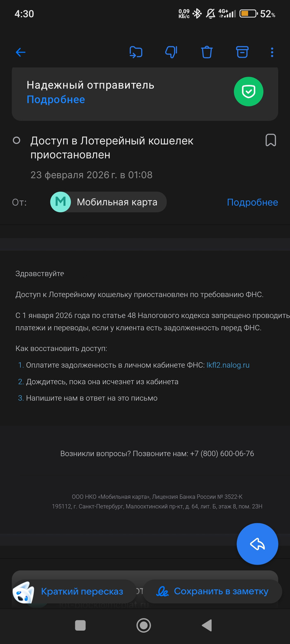The width and height of the screenshot is (290, 644).
Task: Toggle the unread circle marker
Action: [17, 141]
